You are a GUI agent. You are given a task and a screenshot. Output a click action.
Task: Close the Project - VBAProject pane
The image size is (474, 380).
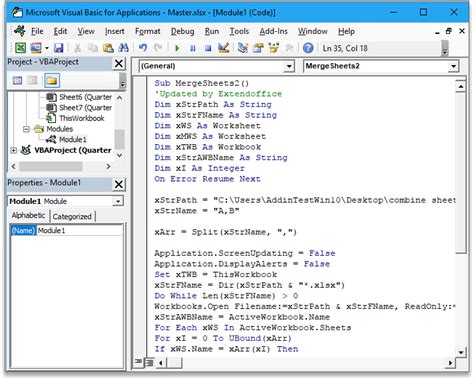[x=119, y=63]
